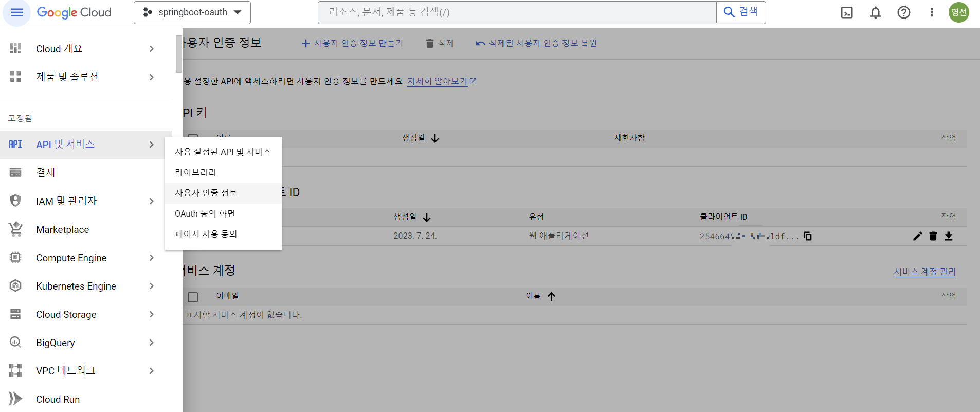Open the help question mark icon
This screenshot has height=412, width=980.
(x=904, y=12)
